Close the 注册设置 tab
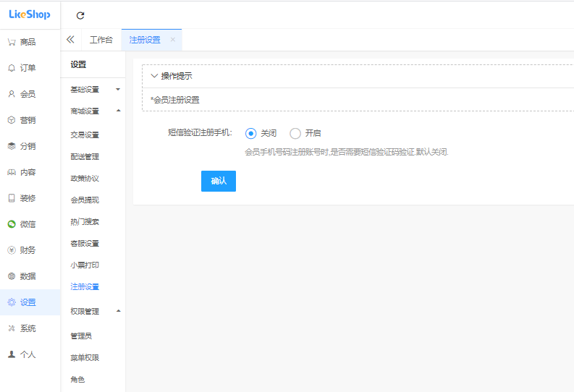Viewport: 574px width, 392px height. (x=173, y=40)
